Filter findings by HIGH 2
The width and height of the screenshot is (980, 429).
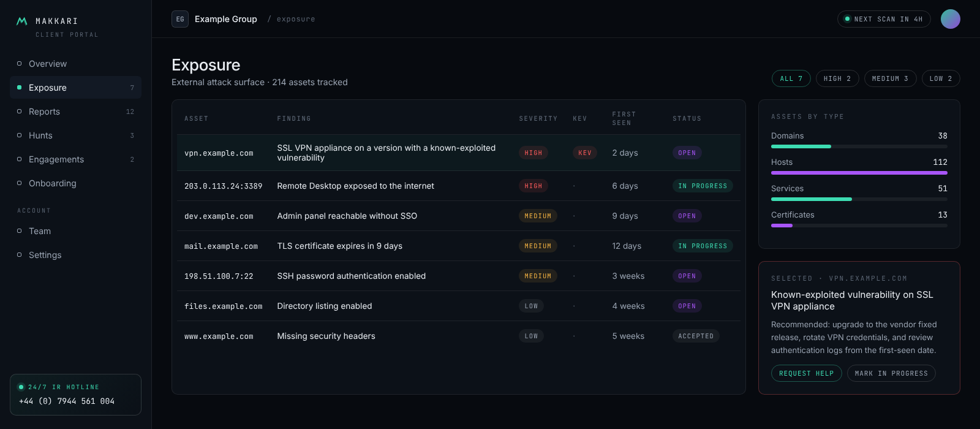click(x=837, y=78)
